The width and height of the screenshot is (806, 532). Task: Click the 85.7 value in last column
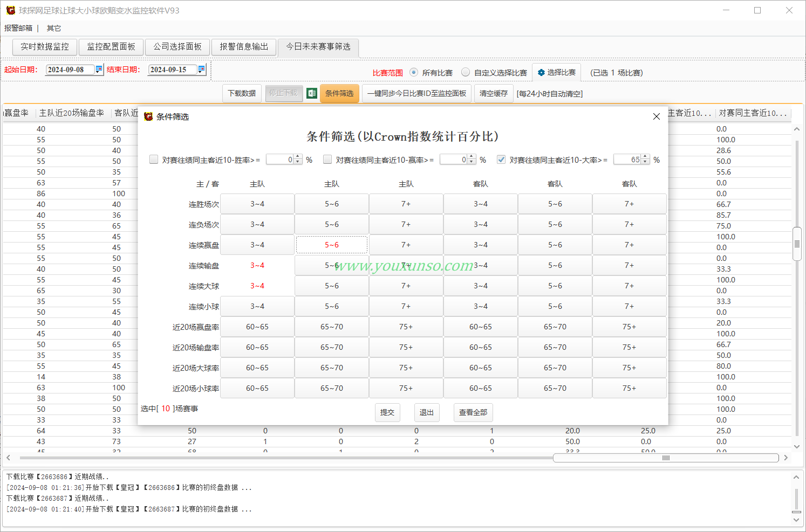click(723, 215)
